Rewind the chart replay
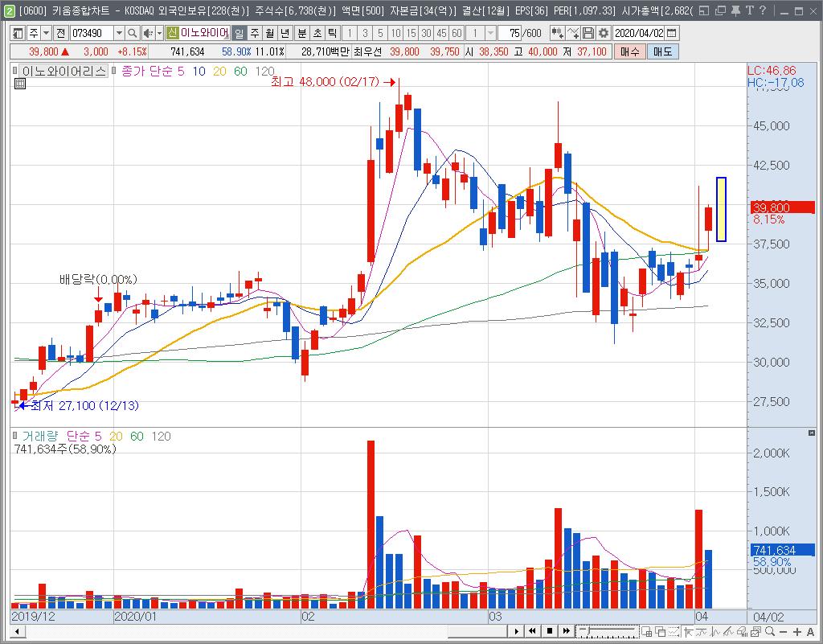The height and width of the screenshot is (644, 823). point(532,631)
